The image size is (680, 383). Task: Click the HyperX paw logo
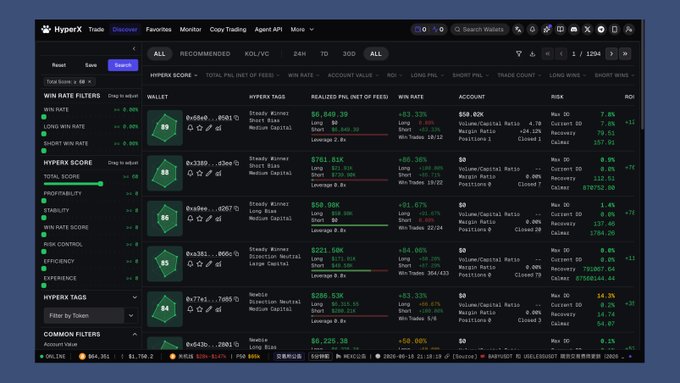pyautogui.click(x=46, y=29)
